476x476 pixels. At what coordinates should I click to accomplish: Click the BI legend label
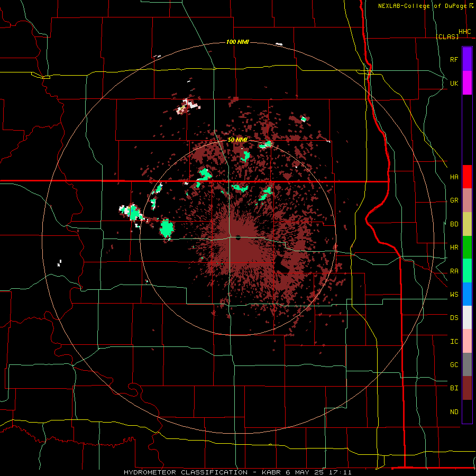(454, 388)
